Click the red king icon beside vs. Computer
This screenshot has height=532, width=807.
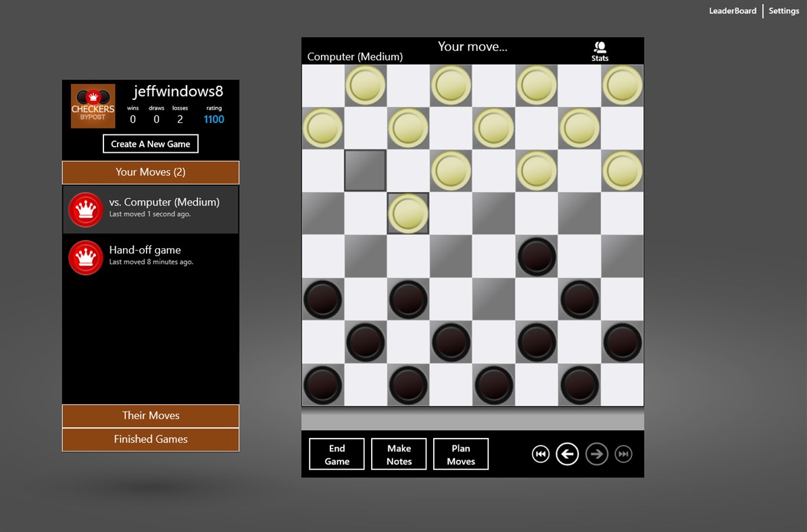tap(85, 210)
